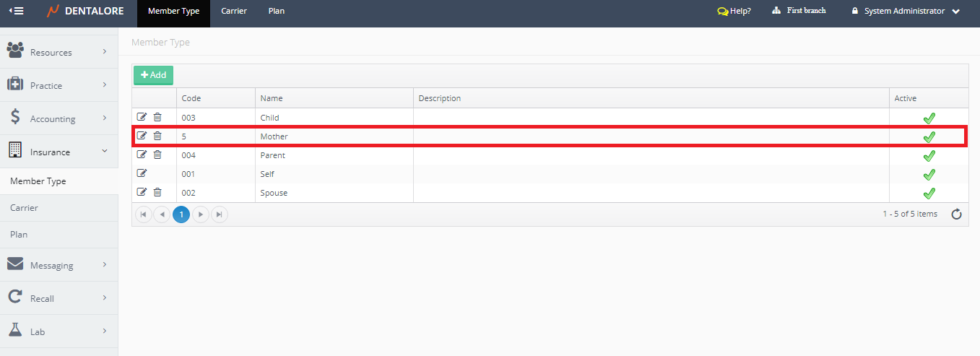Switch to the Plan top tab
This screenshot has height=356, width=980.
pyautogui.click(x=276, y=12)
